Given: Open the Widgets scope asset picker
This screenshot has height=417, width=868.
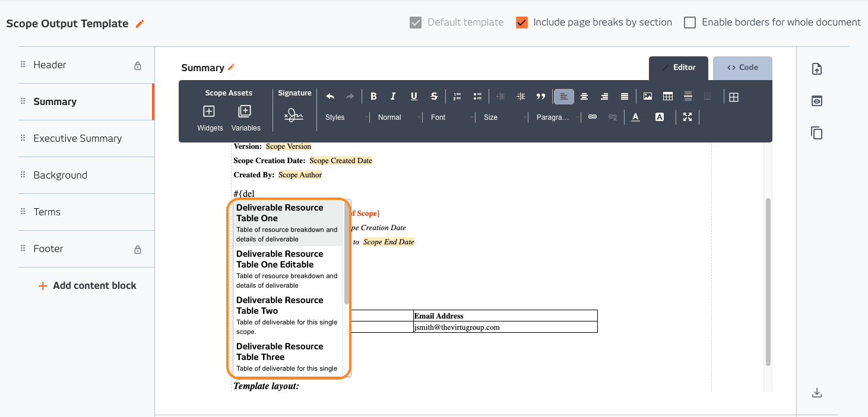Looking at the screenshot, I should [210, 119].
